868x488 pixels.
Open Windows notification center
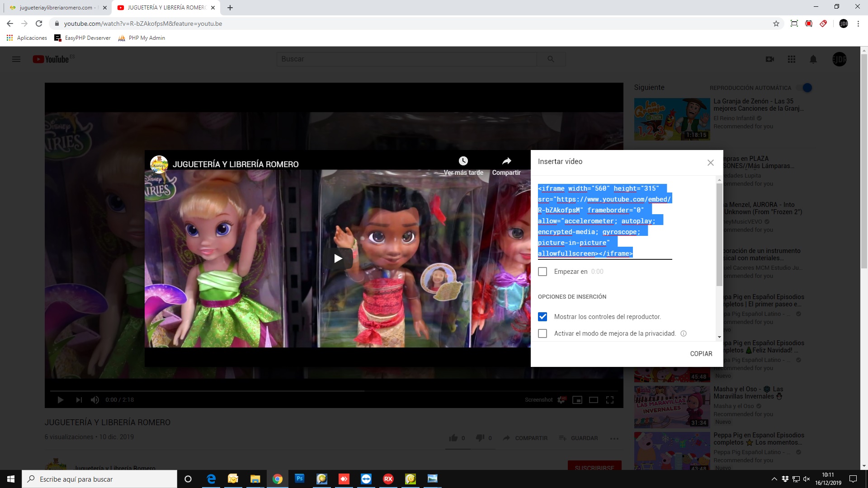[x=853, y=479]
